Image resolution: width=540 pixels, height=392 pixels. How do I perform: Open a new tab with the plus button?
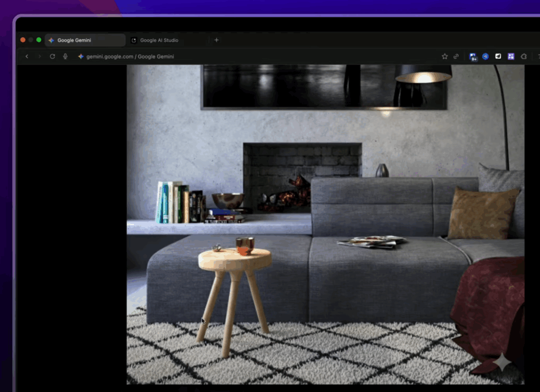click(216, 40)
